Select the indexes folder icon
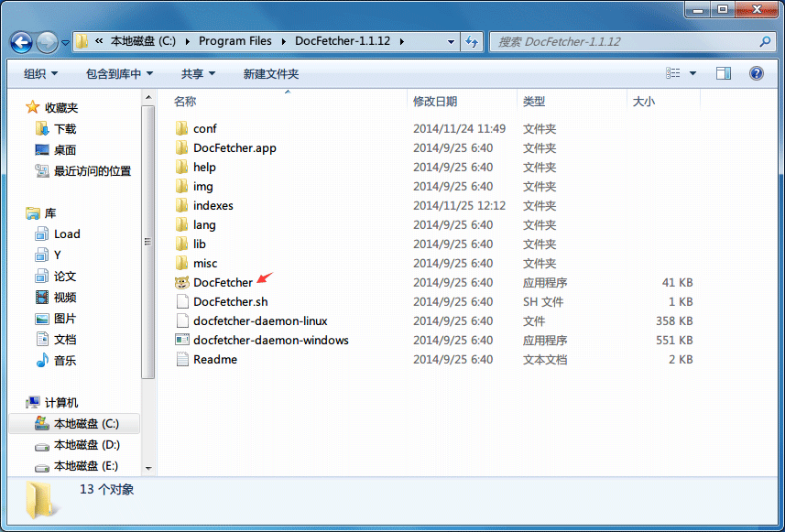The height and width of the screenshot is (532, 785). point(181,205)
